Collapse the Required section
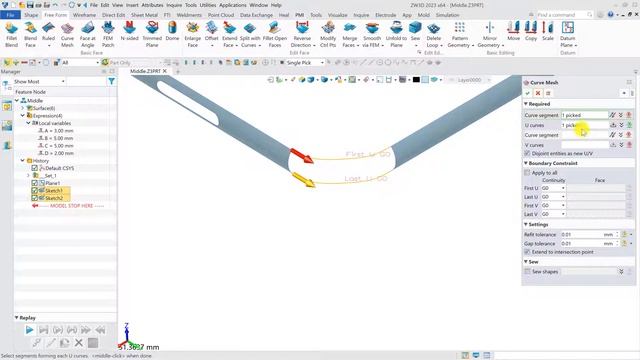The width and height of the screenshot is (640, 360). (526, 104)
